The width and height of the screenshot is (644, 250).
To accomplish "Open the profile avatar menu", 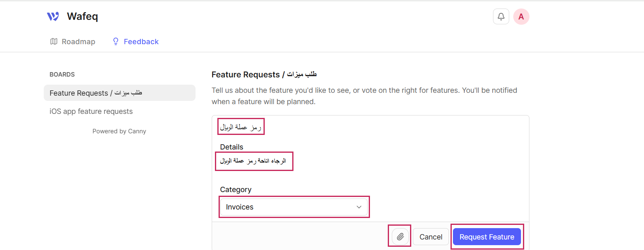I will coord(521,16).
